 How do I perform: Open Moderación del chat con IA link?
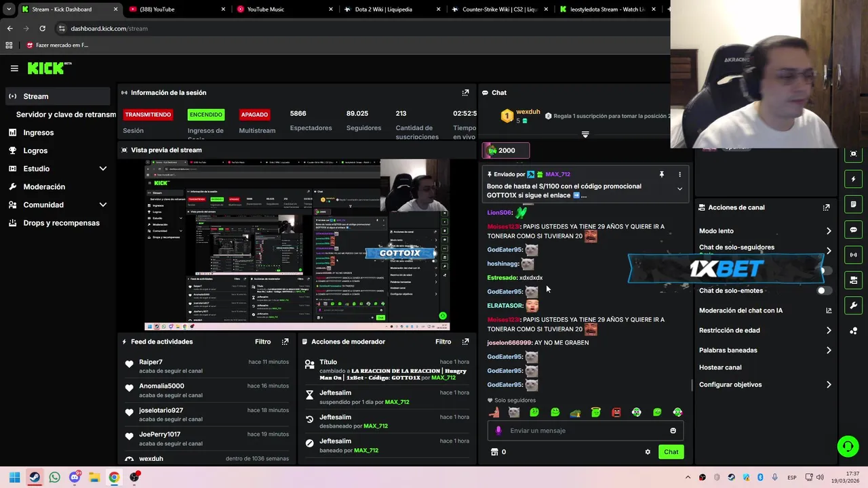(765, 310)
